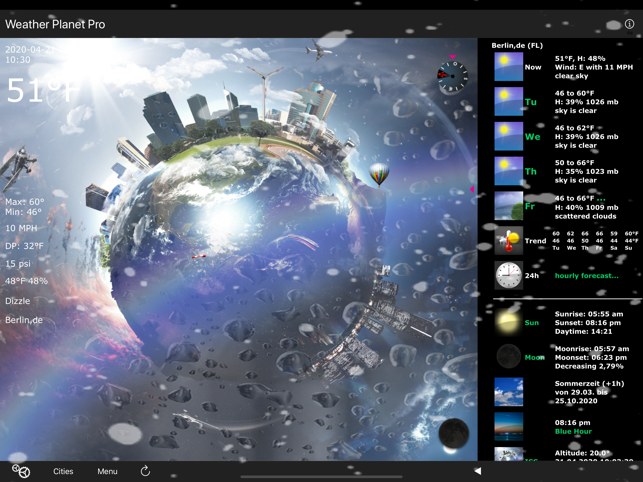The image size is (643, 482).
Task: Click Moonrise: 05:57 am text
Action: click(x=592, y=349)
